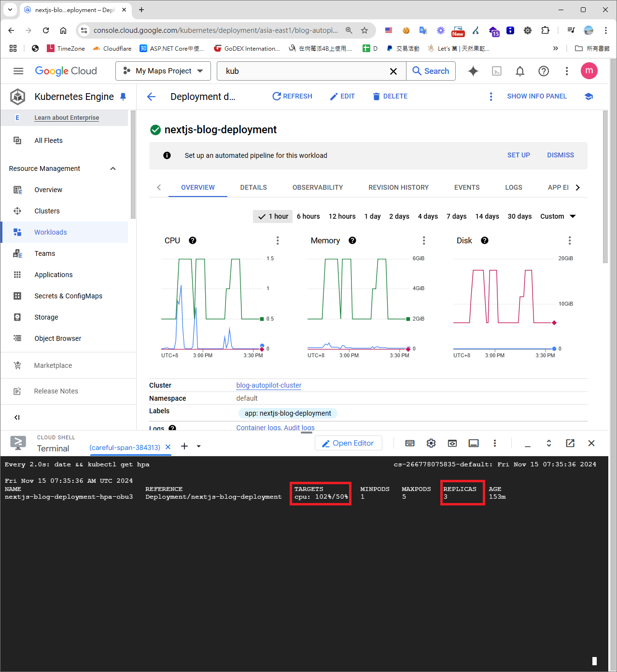Select the 7 days time range
The image size is (617, 672).
(x=456, y=216)
